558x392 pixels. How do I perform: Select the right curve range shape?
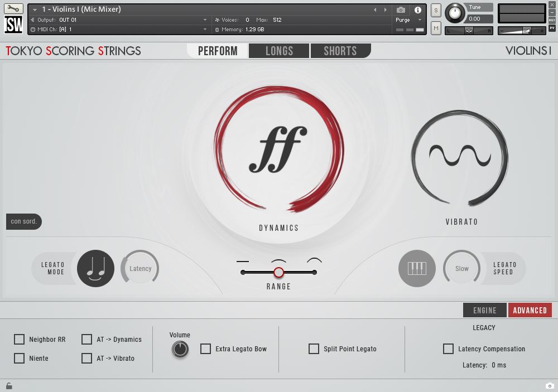[315, 260]
